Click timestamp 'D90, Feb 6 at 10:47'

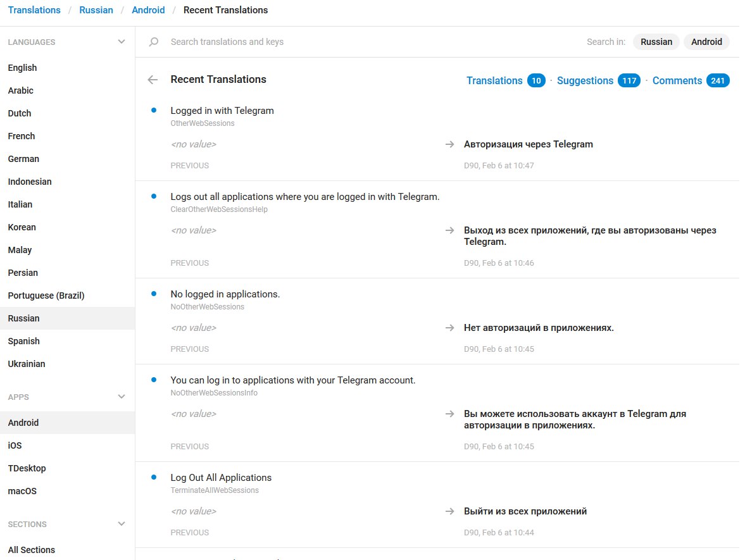point(499,166)
